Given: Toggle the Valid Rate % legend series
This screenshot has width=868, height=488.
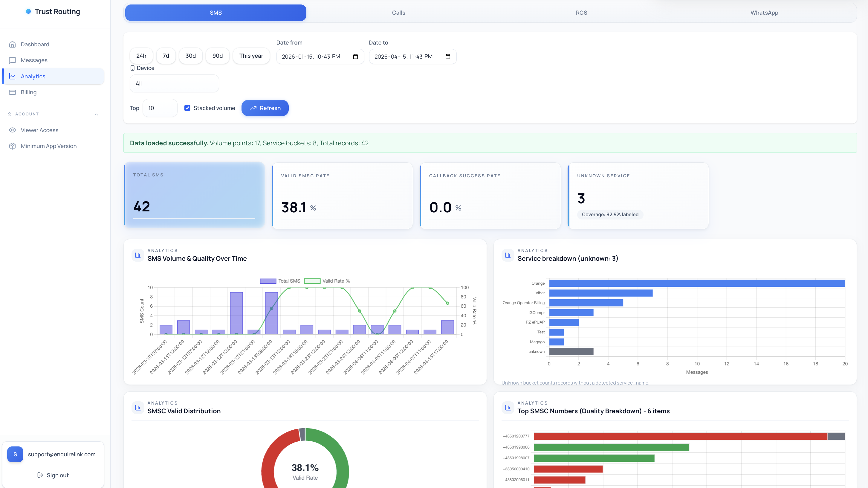Looking at the screenshot, I should (327, 281).
